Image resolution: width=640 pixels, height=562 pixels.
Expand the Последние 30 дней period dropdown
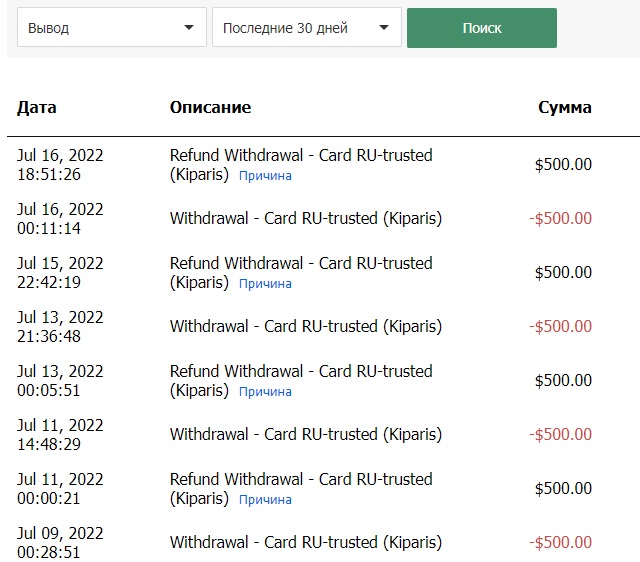(x=306, y=28)
